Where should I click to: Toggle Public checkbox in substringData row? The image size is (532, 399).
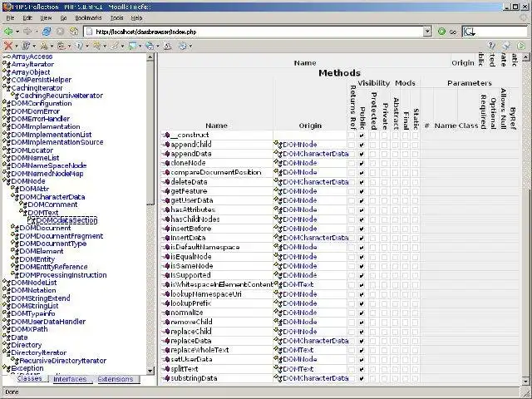(x=362, y=378)
